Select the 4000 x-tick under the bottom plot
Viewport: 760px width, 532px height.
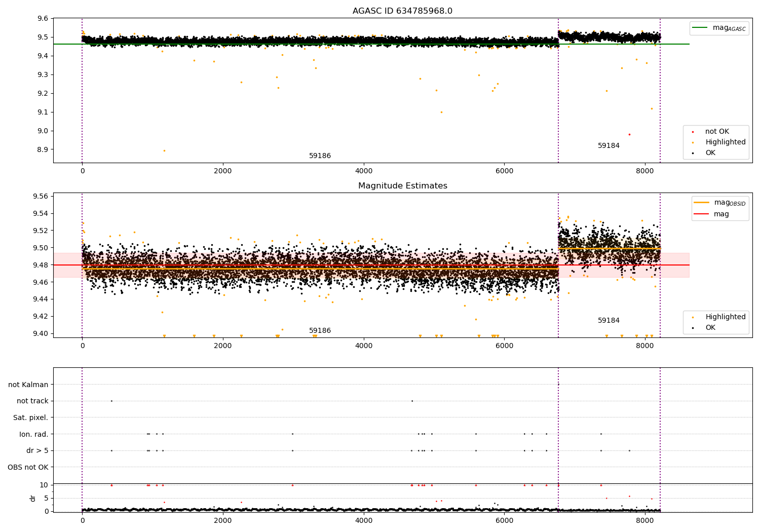pos(364,521)
